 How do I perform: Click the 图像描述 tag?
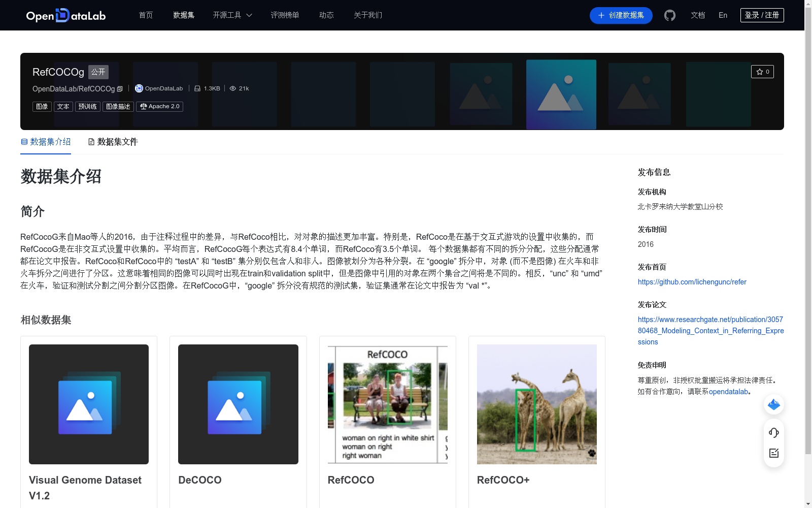click(118, 107)
